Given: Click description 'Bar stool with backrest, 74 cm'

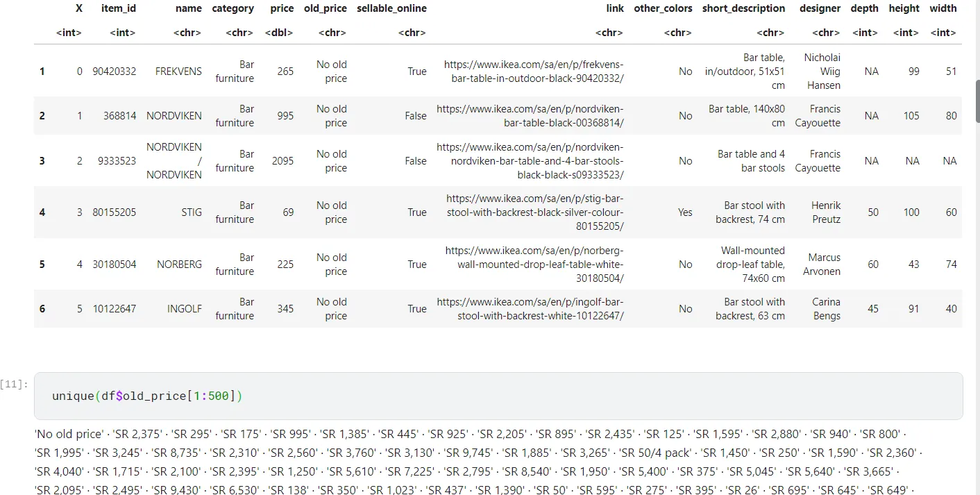Looking at the screenshot, I should 750,212.
